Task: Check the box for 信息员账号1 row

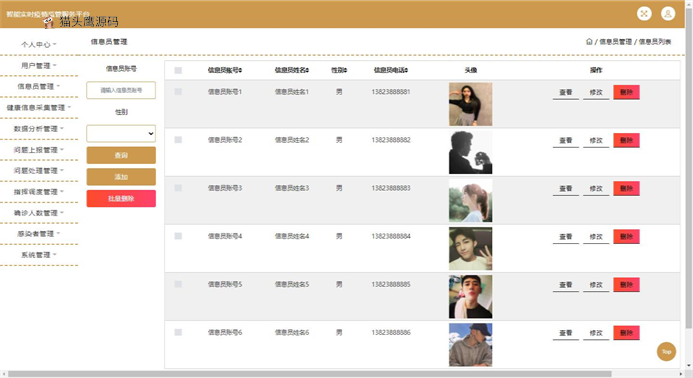Action: 178,92
